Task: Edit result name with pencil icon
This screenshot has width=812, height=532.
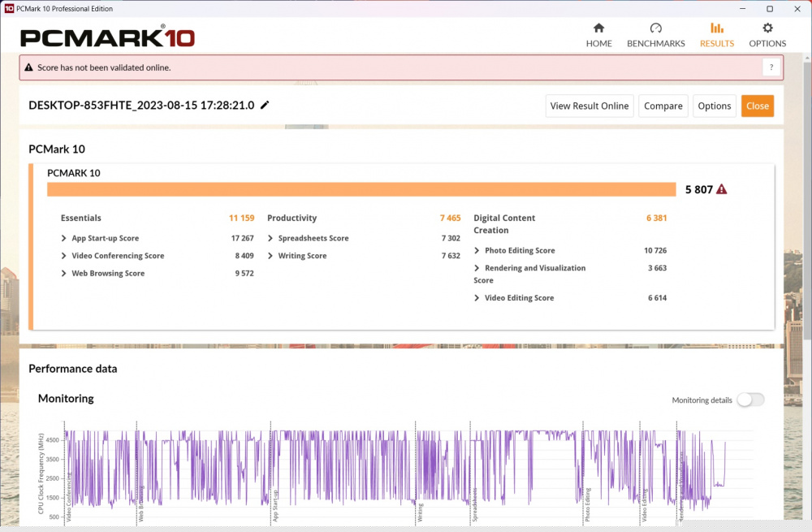Action: click(265, 105)
